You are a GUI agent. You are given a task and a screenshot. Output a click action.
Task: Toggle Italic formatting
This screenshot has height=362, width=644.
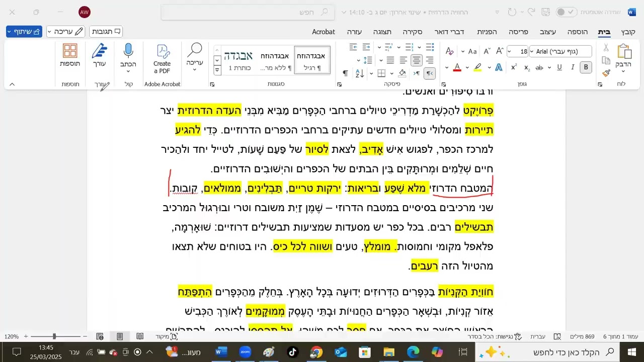573,67
